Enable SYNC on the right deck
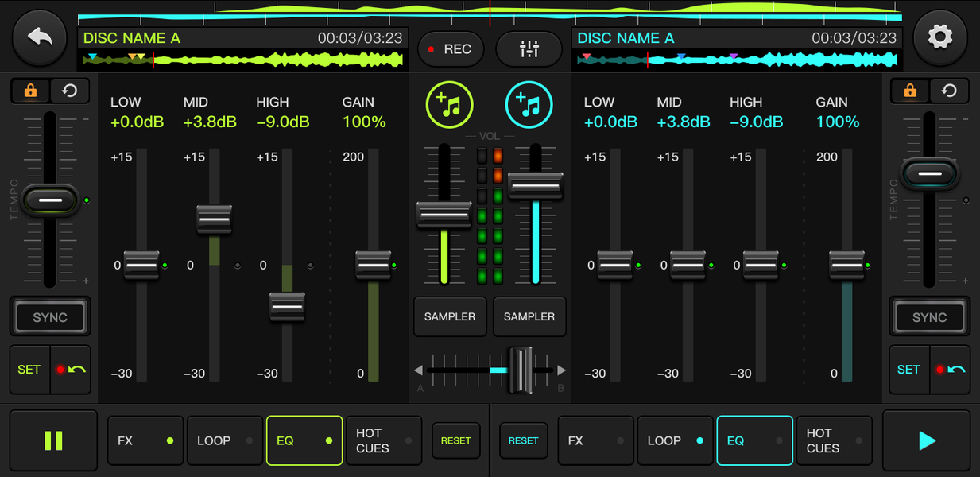The height and width of the screenshot is (477, 980). coord(929,316)
